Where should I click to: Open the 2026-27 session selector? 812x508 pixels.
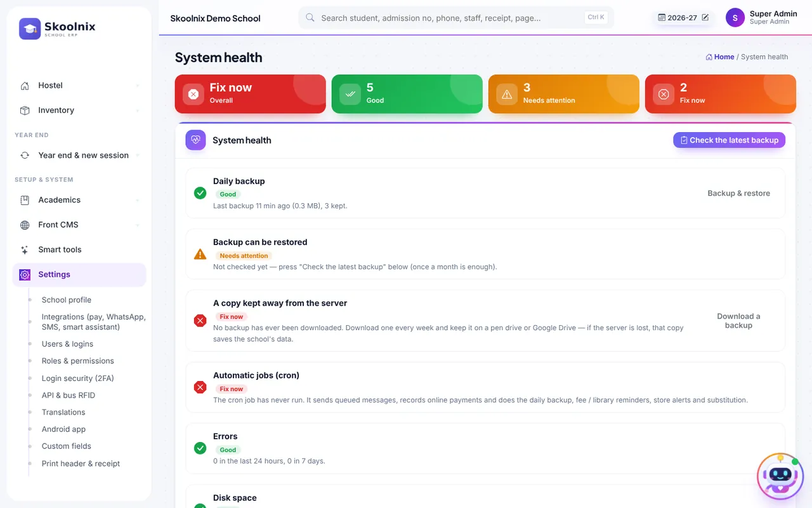[683, 18]
